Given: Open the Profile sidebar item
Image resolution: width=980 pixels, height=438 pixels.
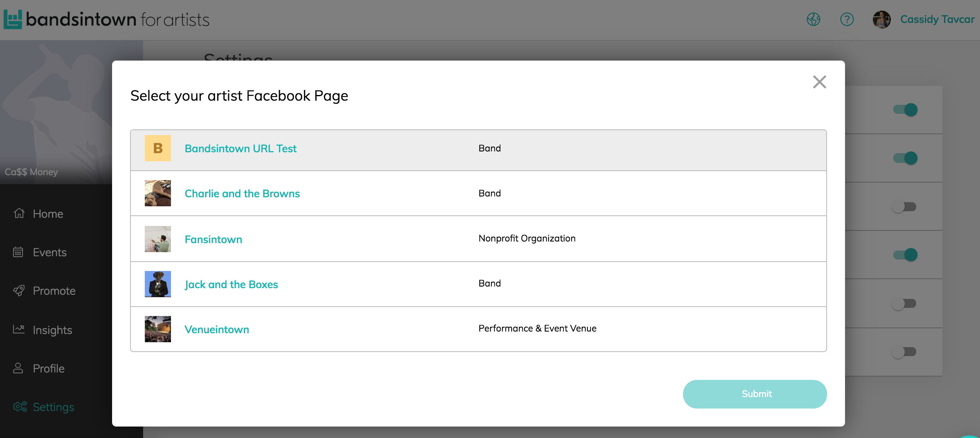Looking at the screenshot, I should (49, 368).
